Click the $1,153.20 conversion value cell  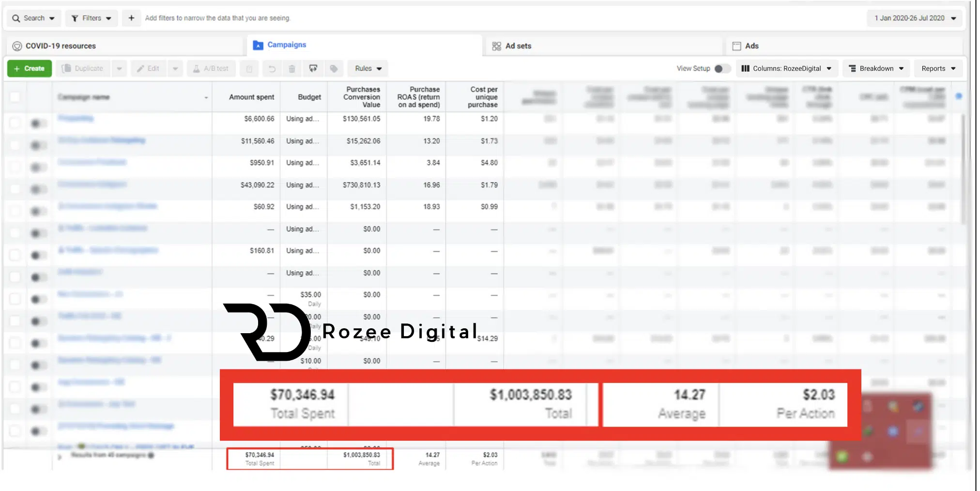[x=365, y=207]
